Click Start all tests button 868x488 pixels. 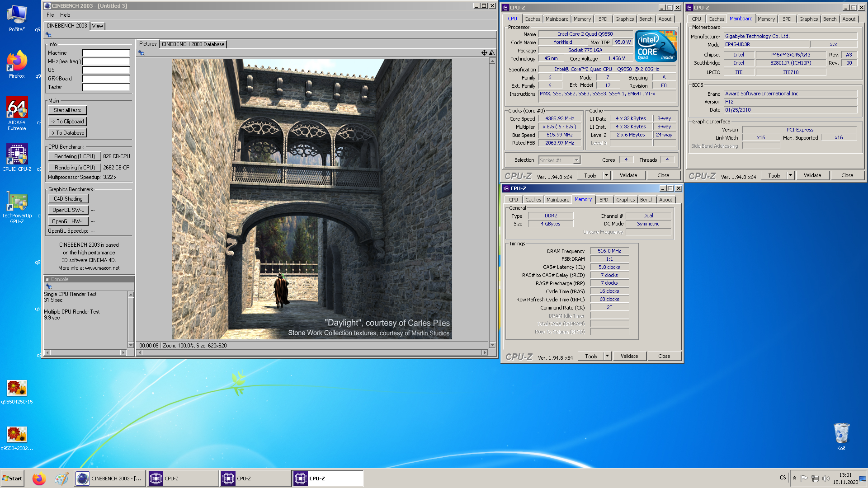click(67, 110)
